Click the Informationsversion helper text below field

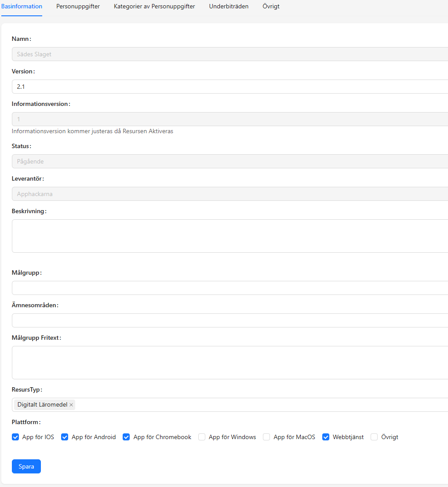coord(92,131)
